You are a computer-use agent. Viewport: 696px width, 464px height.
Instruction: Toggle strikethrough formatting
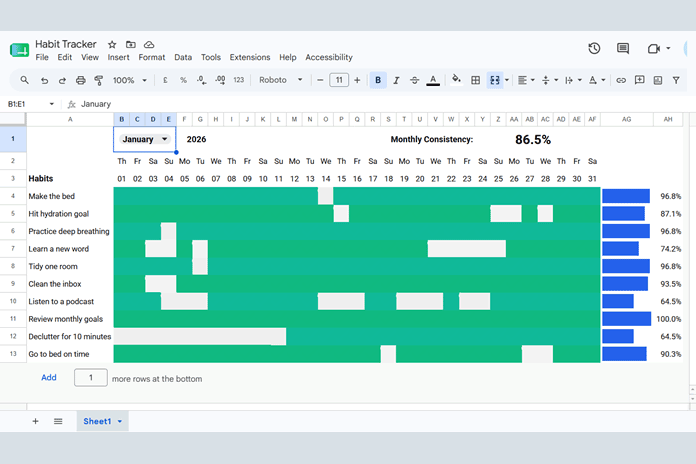tap(414, 80)
